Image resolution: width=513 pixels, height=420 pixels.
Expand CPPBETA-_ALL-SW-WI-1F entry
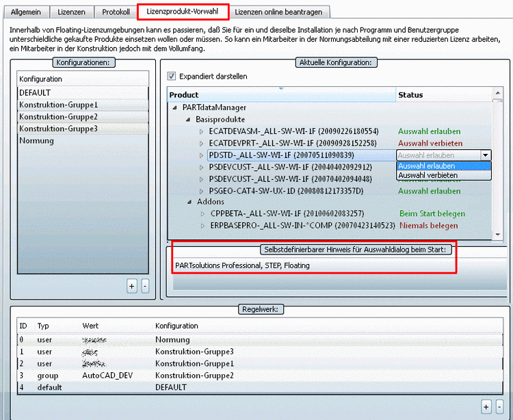pyautogui.click(x=203, y=214)
